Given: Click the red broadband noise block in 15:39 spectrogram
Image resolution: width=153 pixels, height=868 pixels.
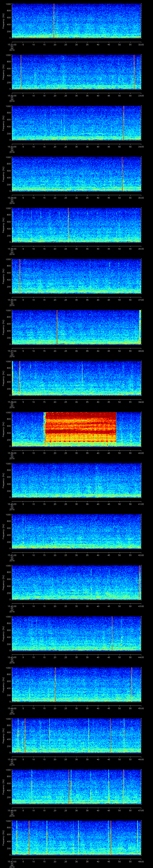Looking at the screenshot, I should point(80,427).
